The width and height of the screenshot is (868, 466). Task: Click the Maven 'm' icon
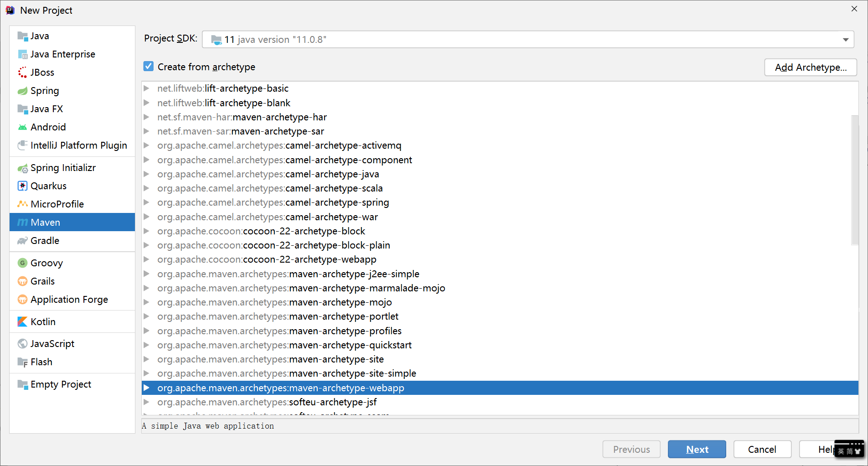click(22, 223)
